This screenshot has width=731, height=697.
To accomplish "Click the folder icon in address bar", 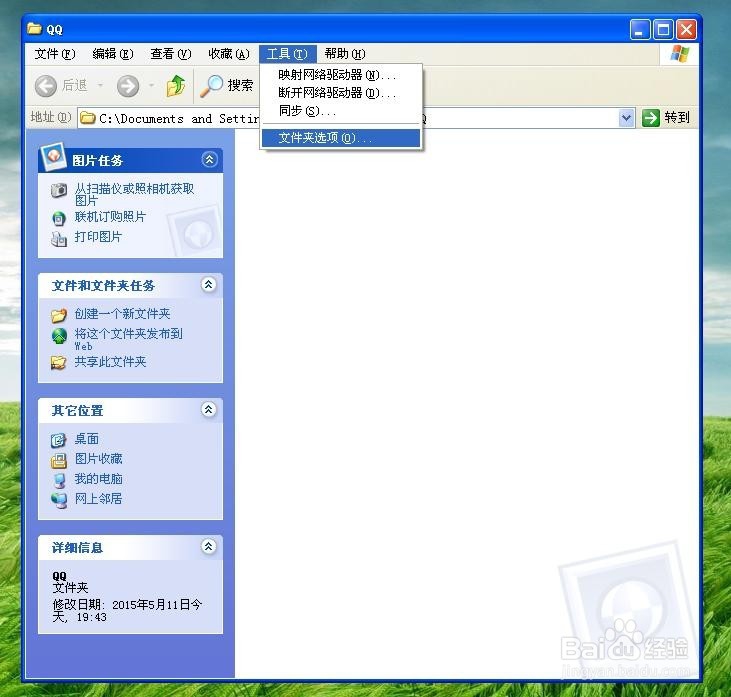I will 88,118.
